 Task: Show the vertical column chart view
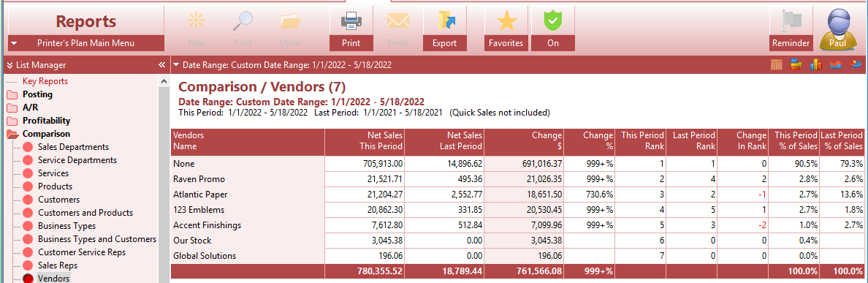(815, 65)
